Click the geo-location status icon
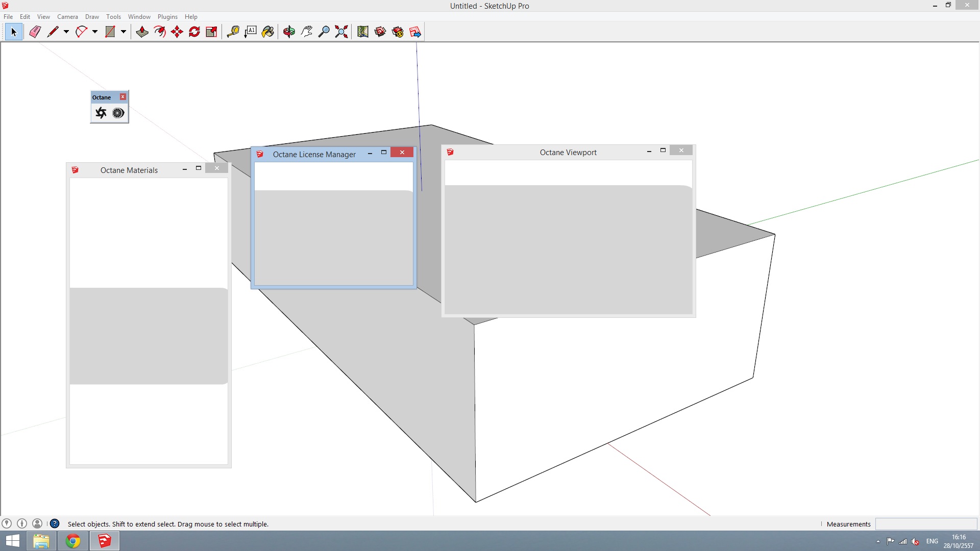 pos(7,523)
